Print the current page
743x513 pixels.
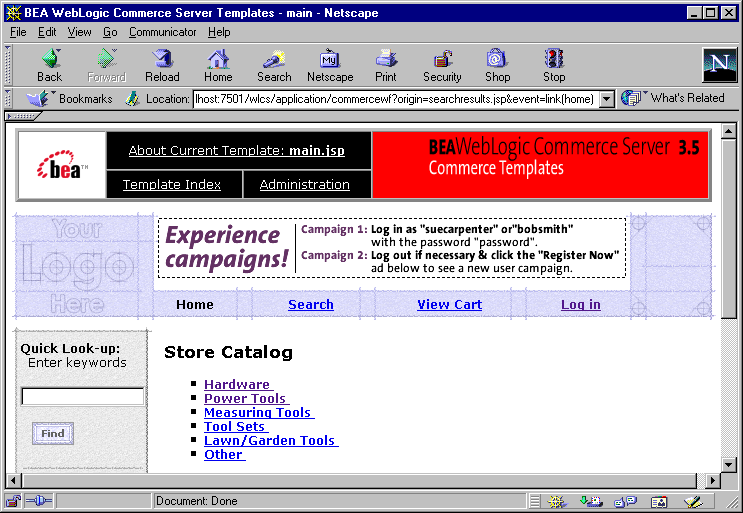[386, 65]
